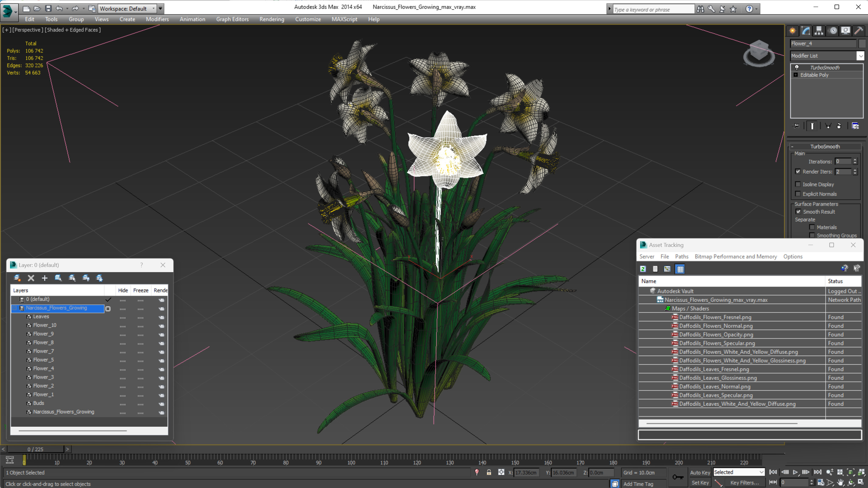The width and height of the screenshot is (868, 488).
Task: Open Bitmap Performance and Memory menu
Action: tap(736, 256)
